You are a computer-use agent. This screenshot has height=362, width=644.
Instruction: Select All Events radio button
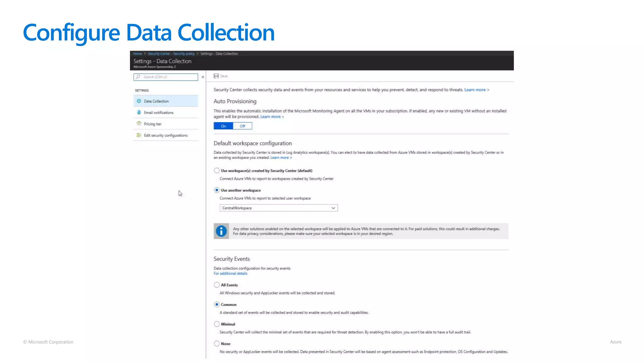click(x=217, y=285)
